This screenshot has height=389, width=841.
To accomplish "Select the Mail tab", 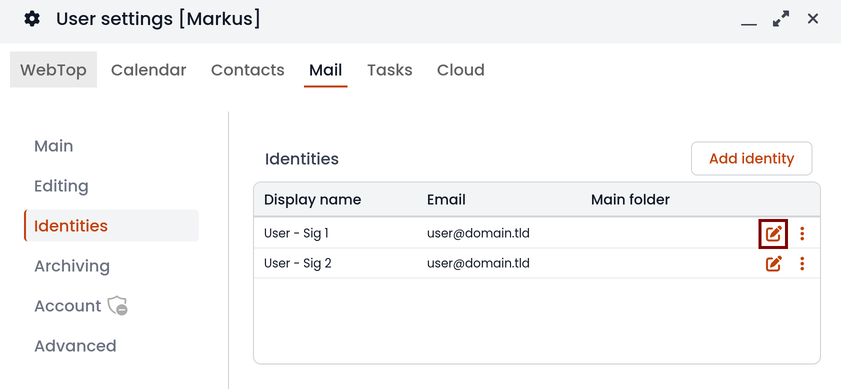I will (x=326, y=70).
